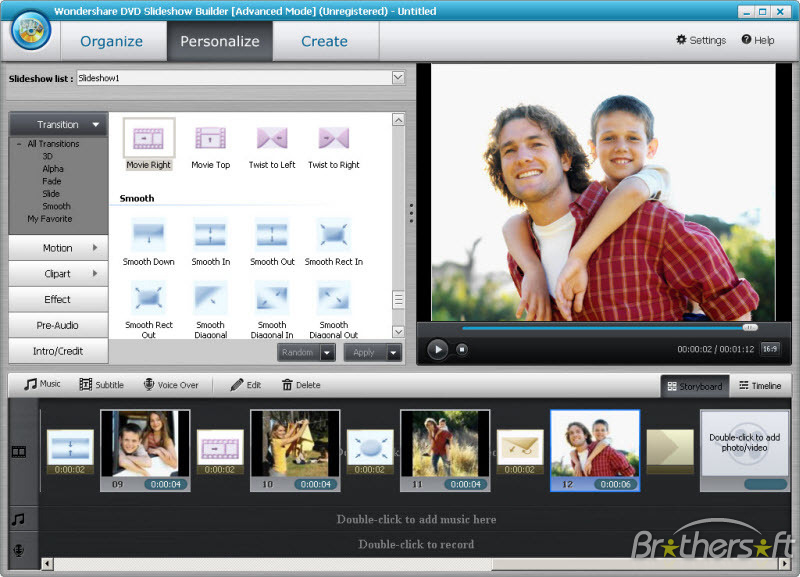Pick the Smooth Diagonal In transition
Viewport: 800px width, 577px height.
[x=272, y=297]
